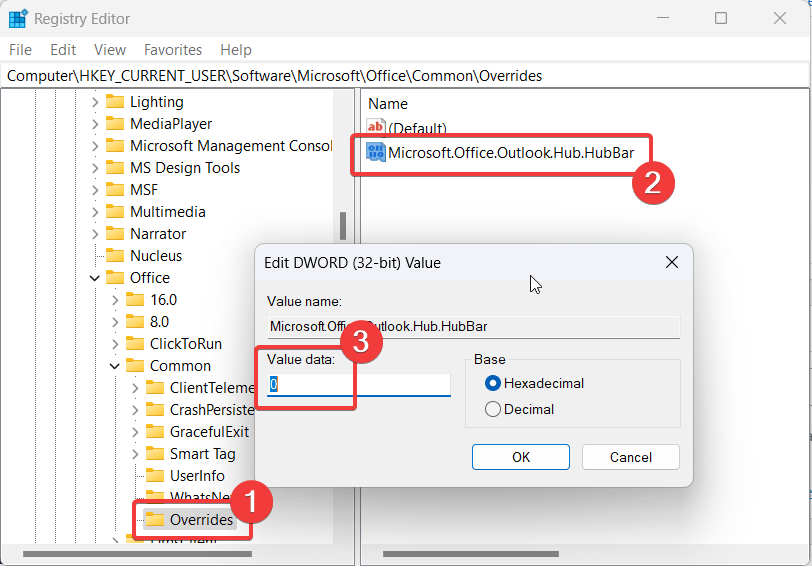Viewport: 812px width, 566px height.
Task: Click the ClickToRun folder icon
Action: pyautogui.click(x=135, y=344)
